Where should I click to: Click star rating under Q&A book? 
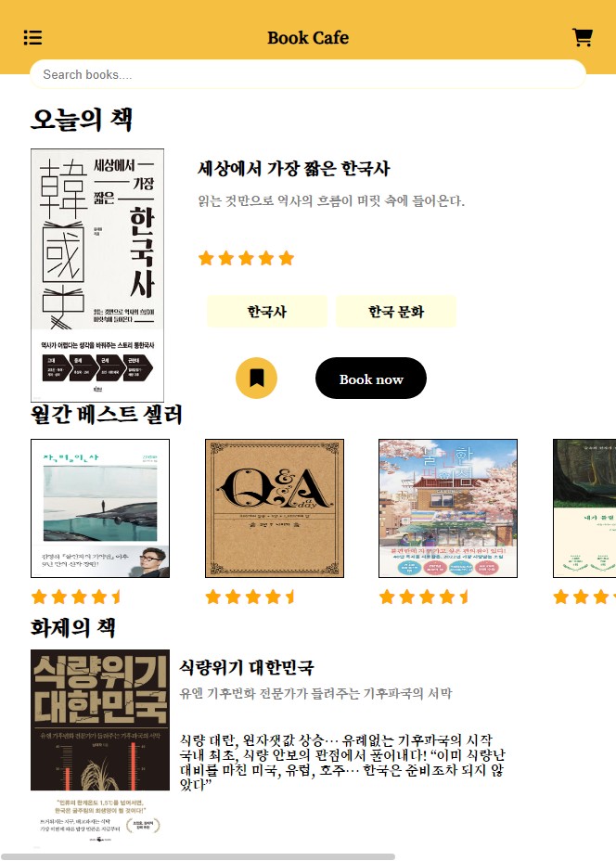click(250, 597)
